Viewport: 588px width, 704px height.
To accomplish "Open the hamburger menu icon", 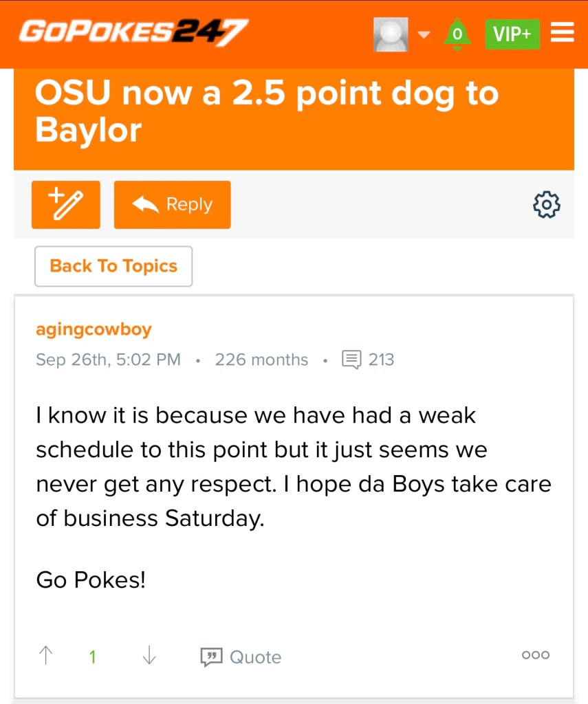I will click(x=563, y=33).
